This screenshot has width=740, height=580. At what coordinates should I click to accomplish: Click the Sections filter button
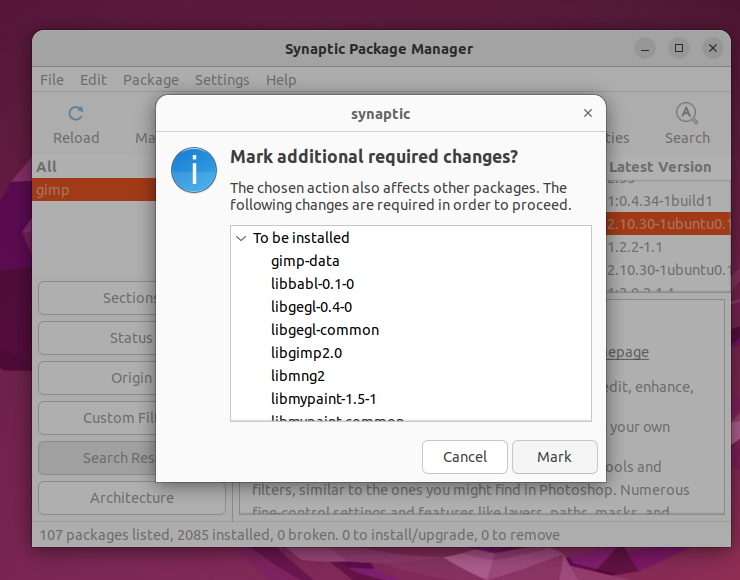(97, 298)
